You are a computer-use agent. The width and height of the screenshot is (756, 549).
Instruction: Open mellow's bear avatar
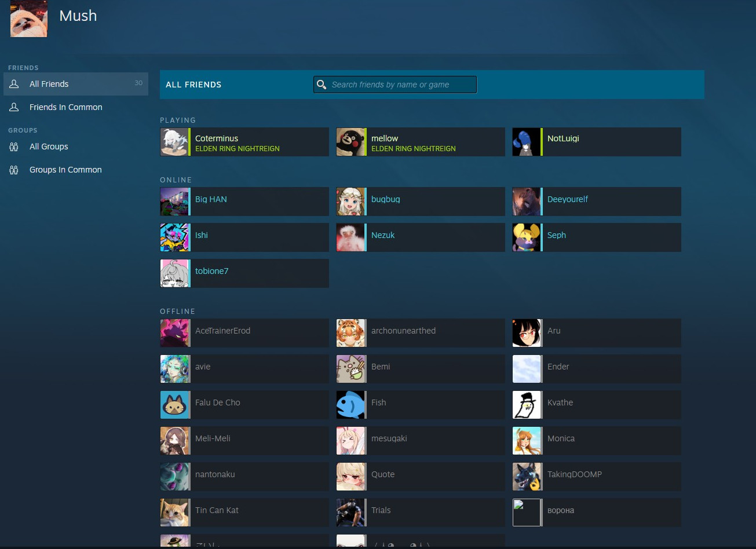click(x=350, y=142)
